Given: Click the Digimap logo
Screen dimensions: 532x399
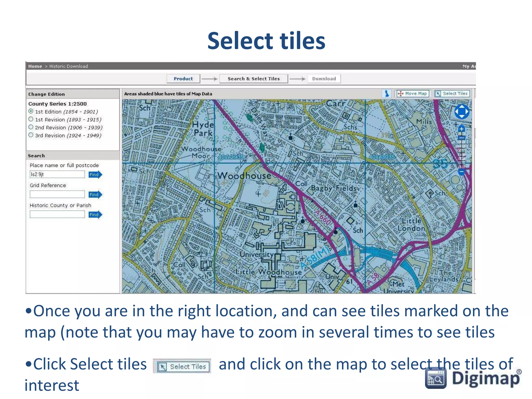Looking at the screenshot, I should (x=473, y=378).
